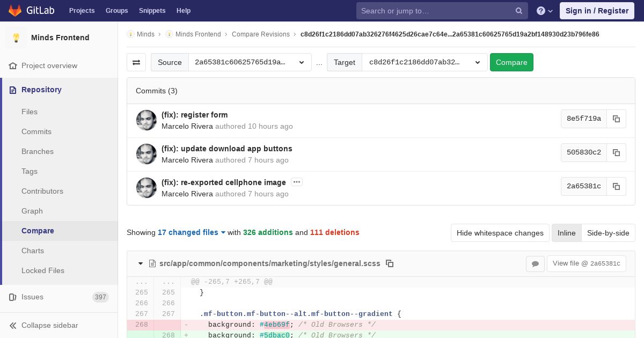Screen dimensions: 644x338
Task: Open the Target revision dropdown
Action: click(x=425, y=62)
